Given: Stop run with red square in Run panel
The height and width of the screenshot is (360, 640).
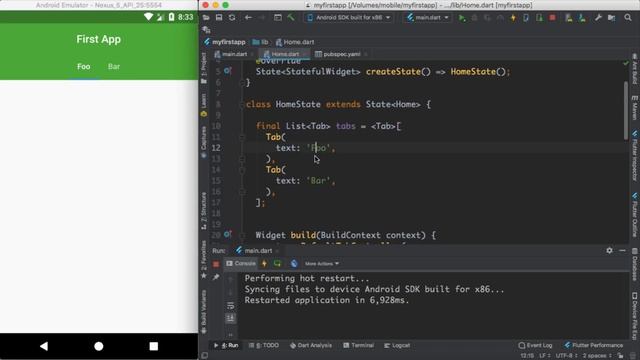Looking at the screenshot, I should click(216, 264).
